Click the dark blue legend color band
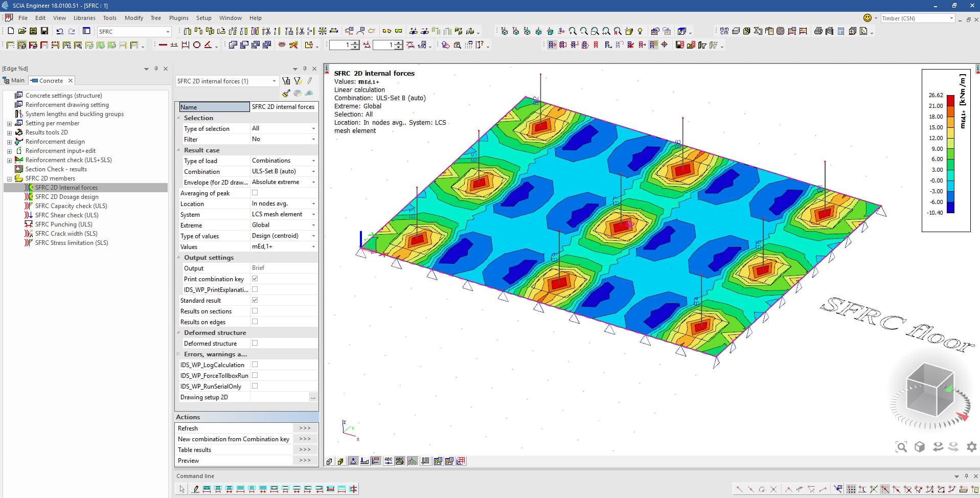Viewport: 980px width, 498px height. [x=950, y=207]
